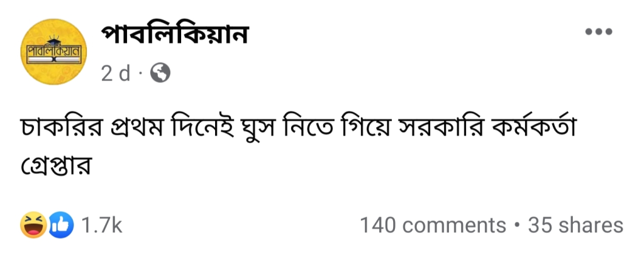The image size is (644, 256).
Task: Open the 140 comments link
Action: pos(433,225)
